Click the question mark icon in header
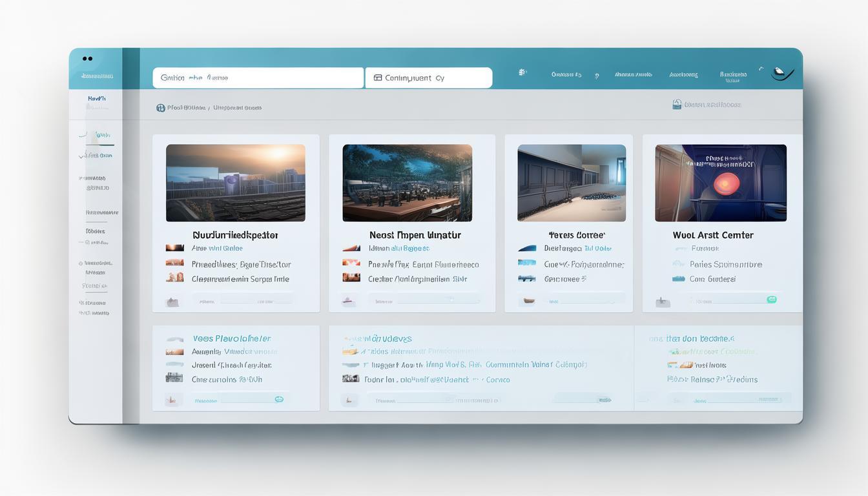868x496 pixels. (596, 76)
